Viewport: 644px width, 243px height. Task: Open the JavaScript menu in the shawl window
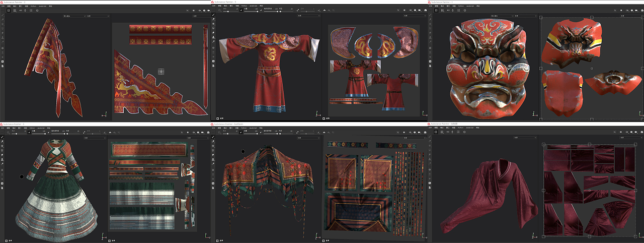click(253, 128)
